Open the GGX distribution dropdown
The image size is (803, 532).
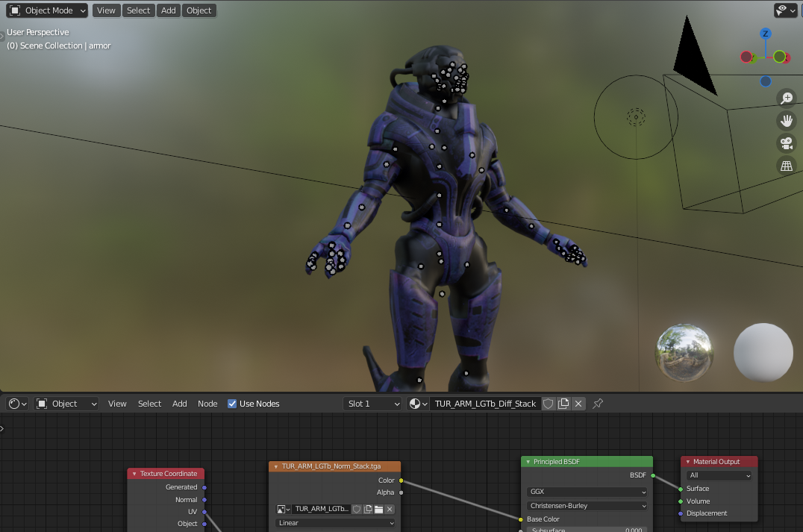coord(587,492)
